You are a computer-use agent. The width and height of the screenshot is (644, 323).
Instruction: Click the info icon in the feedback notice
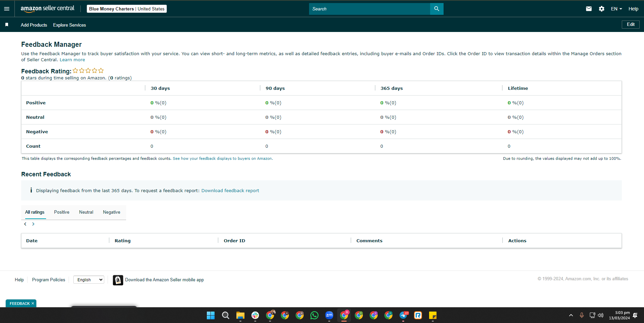[31, 190]
